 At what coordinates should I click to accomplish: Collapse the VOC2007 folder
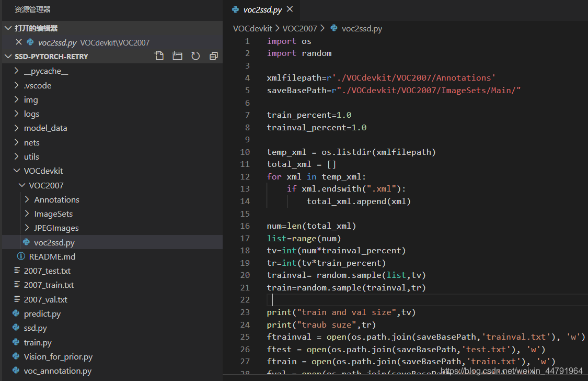click(x=22, y=185)
